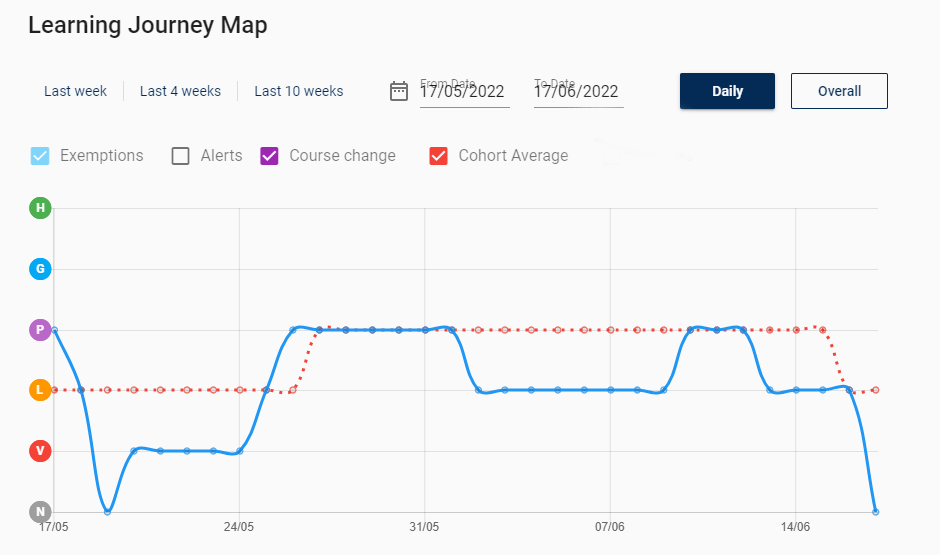Toggle the Exemptions checkbox

pos(40,156)
